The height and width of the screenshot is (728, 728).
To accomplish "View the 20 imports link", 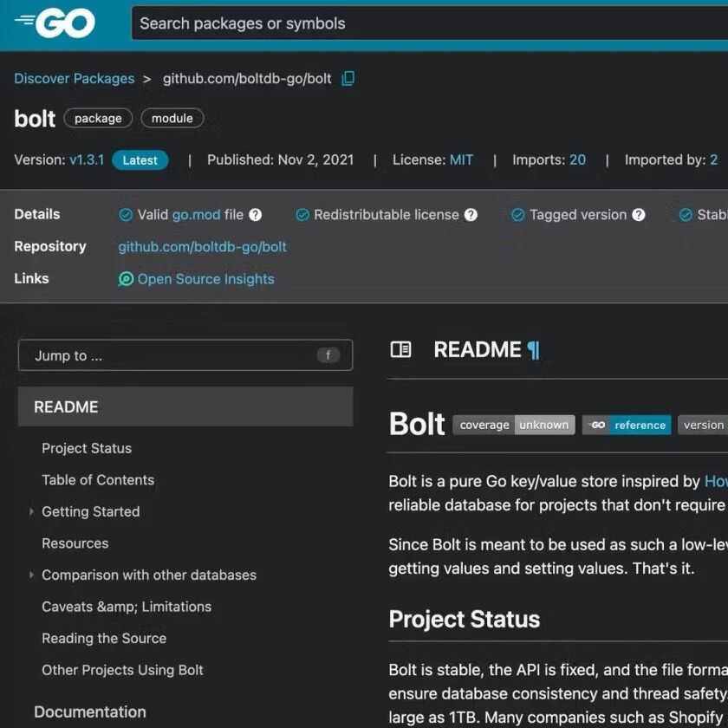I will tap(577, 159).
